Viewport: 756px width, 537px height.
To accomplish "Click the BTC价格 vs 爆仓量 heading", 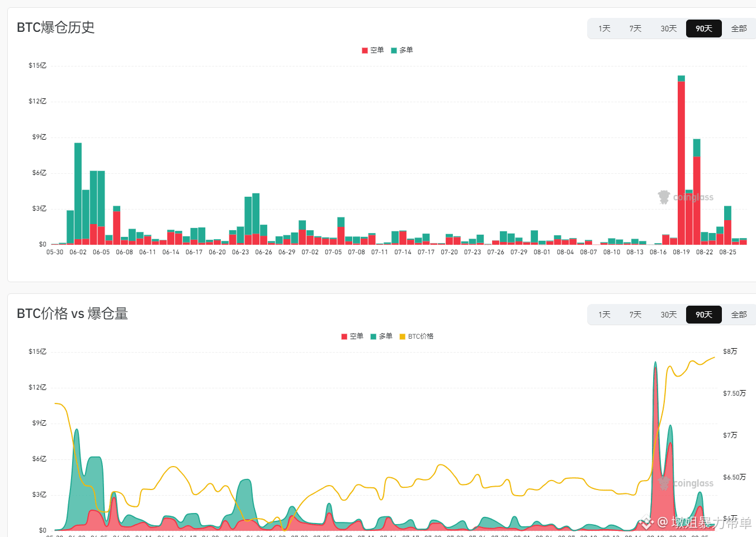I will pyautogui.click(x=72, y=313).
